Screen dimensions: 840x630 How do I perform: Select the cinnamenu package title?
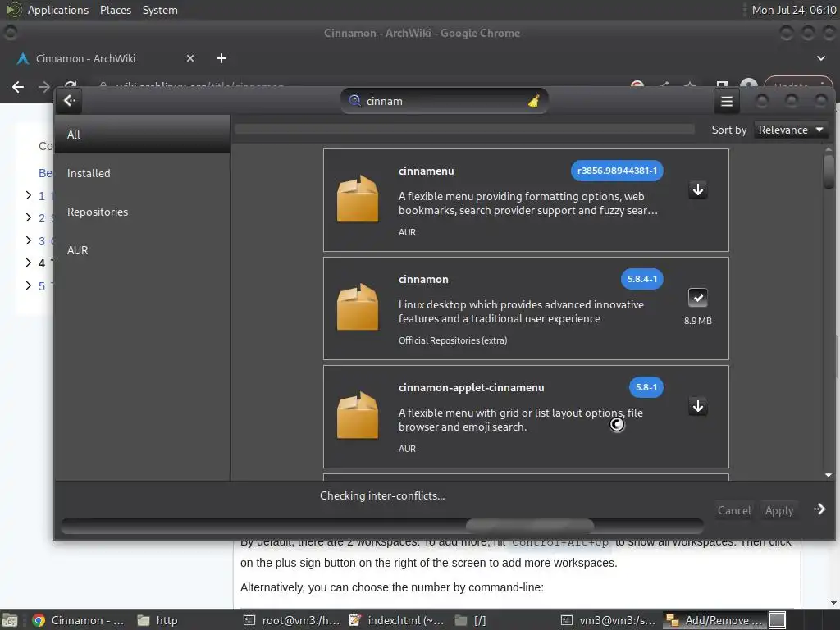426,171
